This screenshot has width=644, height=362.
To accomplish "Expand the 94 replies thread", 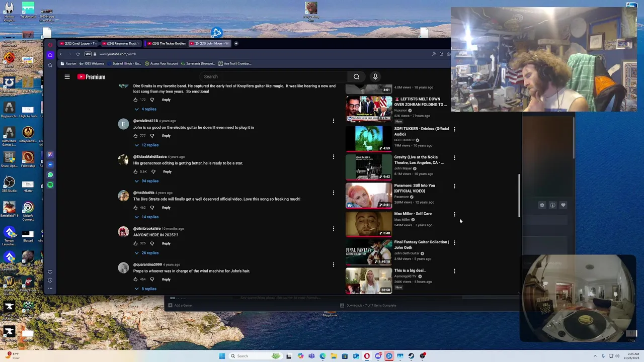I will [146, 181].
